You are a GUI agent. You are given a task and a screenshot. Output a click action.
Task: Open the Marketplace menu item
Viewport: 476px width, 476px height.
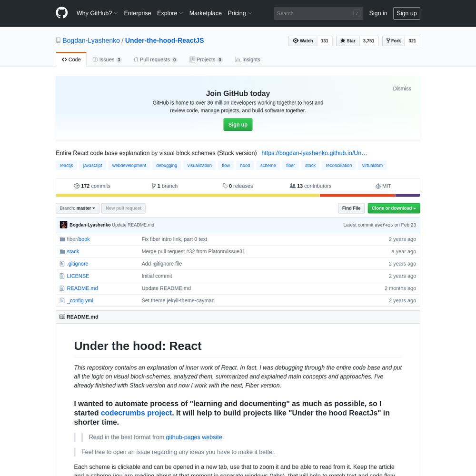click(205, 13)
